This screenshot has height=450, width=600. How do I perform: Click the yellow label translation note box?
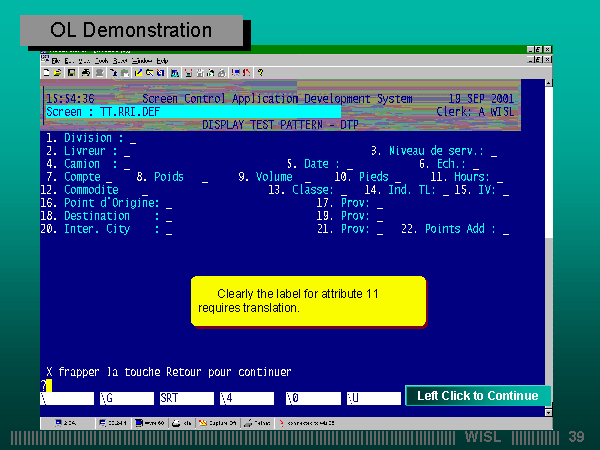click(308, 302)
